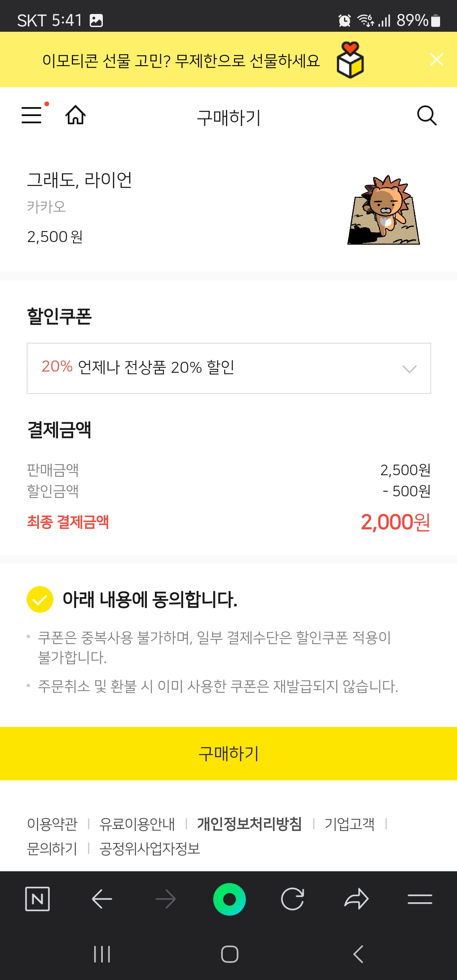
Task: Go to the home icon
Action: tap(75, 115)
